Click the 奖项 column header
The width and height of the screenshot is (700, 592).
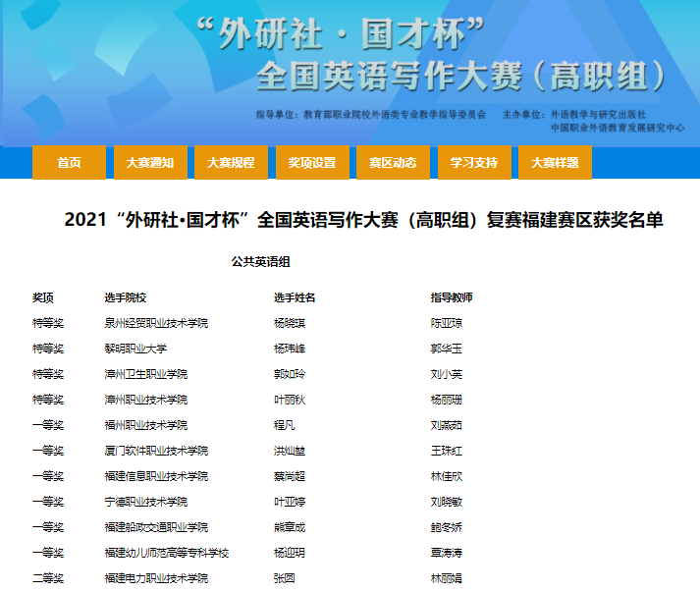point(43,297)
